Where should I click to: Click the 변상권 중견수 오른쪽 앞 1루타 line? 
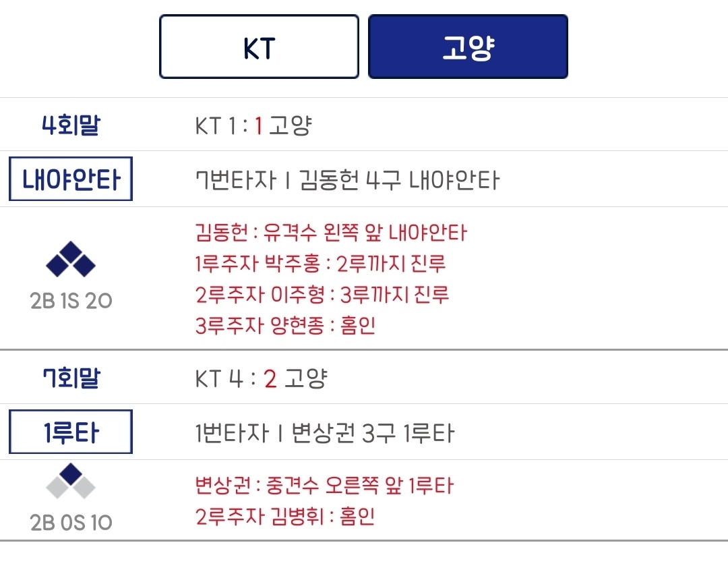click(x=324, y=486)
